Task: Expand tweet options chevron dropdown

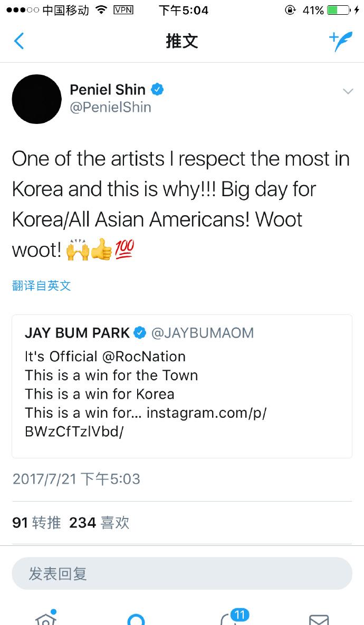Action: (348, 92)
